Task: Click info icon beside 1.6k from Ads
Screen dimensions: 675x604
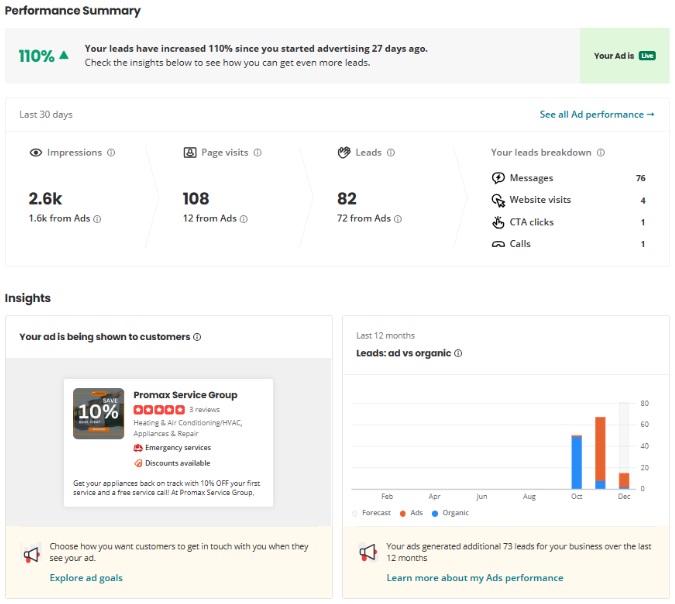Action: pyautogui.click(x=97, y=219)
